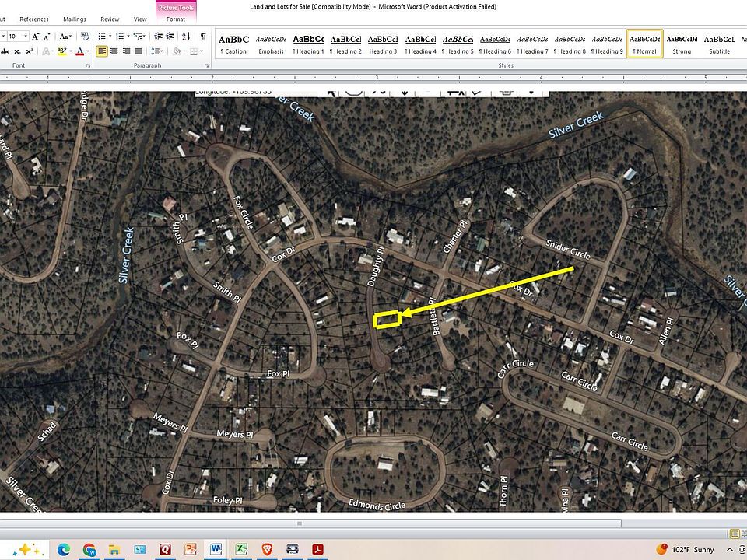
Task: Apply the Emphasis style
Action: [x=271, y=44]
